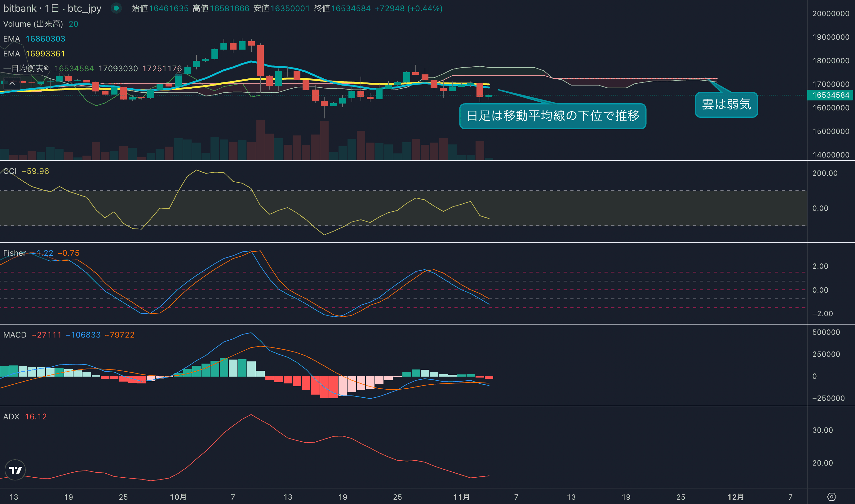
Task: Click the green market status dot
Action: point(116,8)
